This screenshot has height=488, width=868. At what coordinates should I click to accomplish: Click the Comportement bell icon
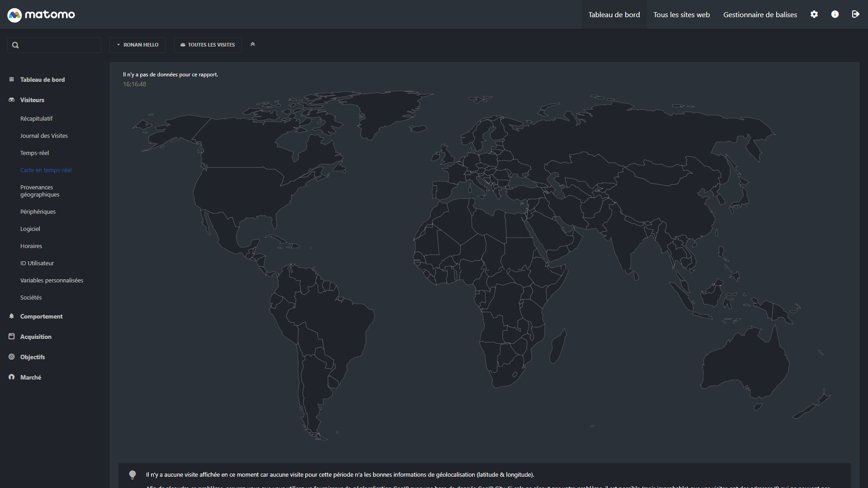point(12,316)
